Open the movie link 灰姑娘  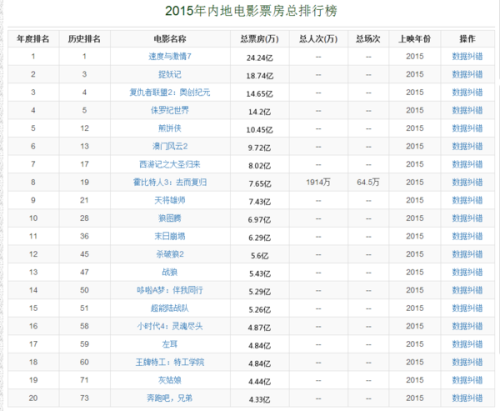(170, 380)
